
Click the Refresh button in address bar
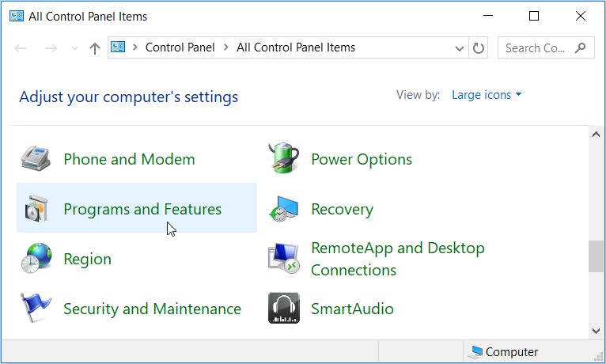click(x=479, y=48)
